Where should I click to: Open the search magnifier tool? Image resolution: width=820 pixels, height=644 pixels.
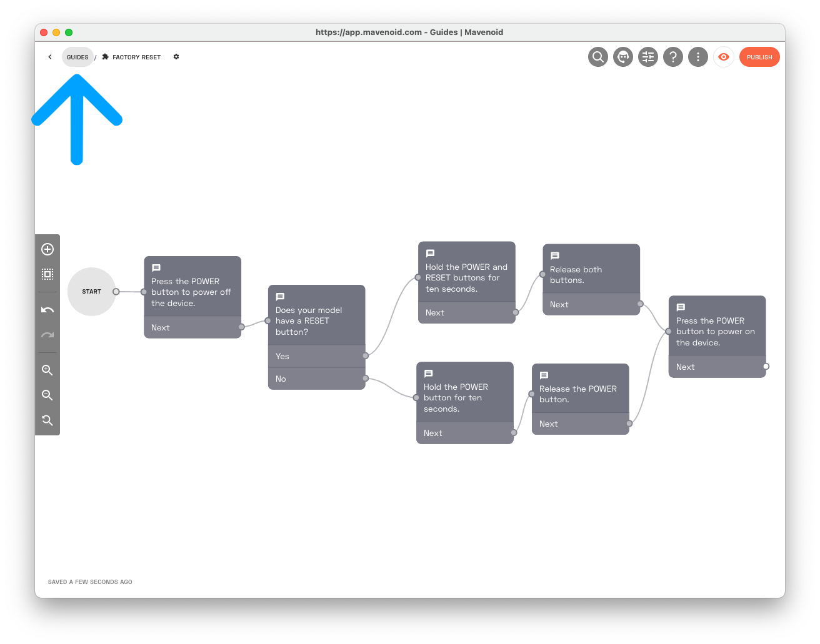(x=598, y=57)
